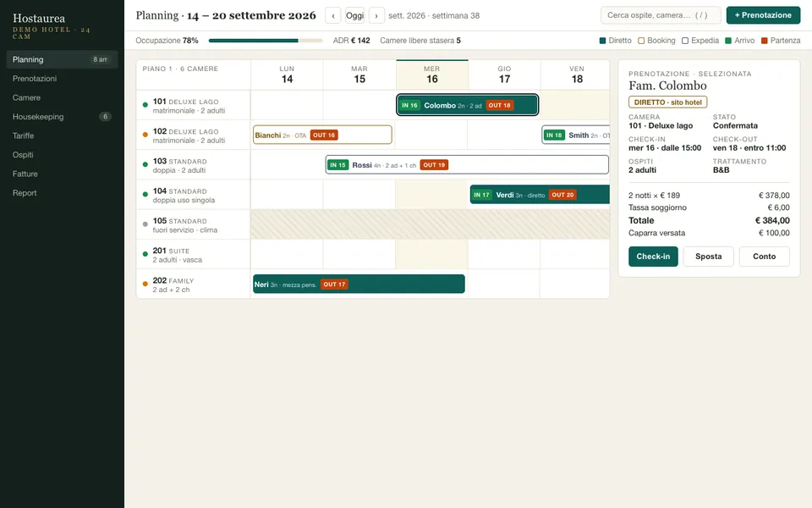Select room 101 Deluxe Lago row label
Screen dimensions: 812x508
(x=193, y=105)
